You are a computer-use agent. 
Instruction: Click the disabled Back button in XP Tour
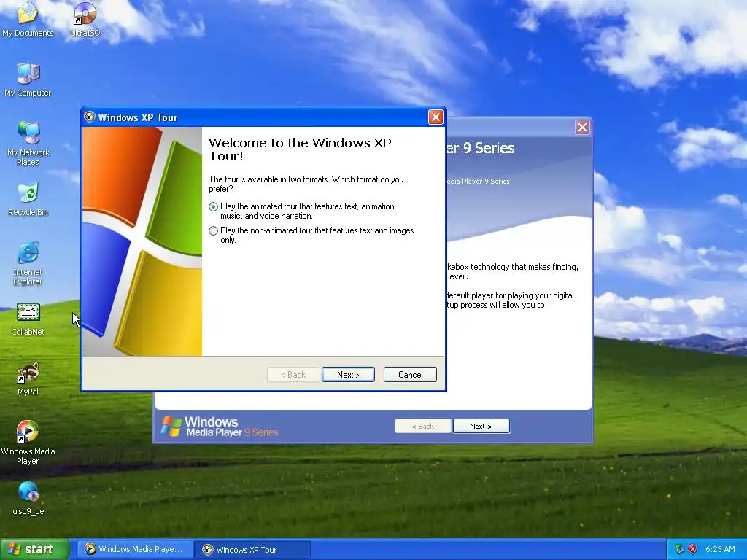[293, 375]
